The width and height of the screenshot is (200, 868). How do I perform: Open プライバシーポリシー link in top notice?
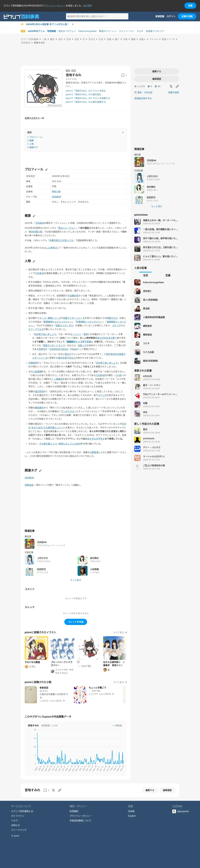click(x=55, y=6)
